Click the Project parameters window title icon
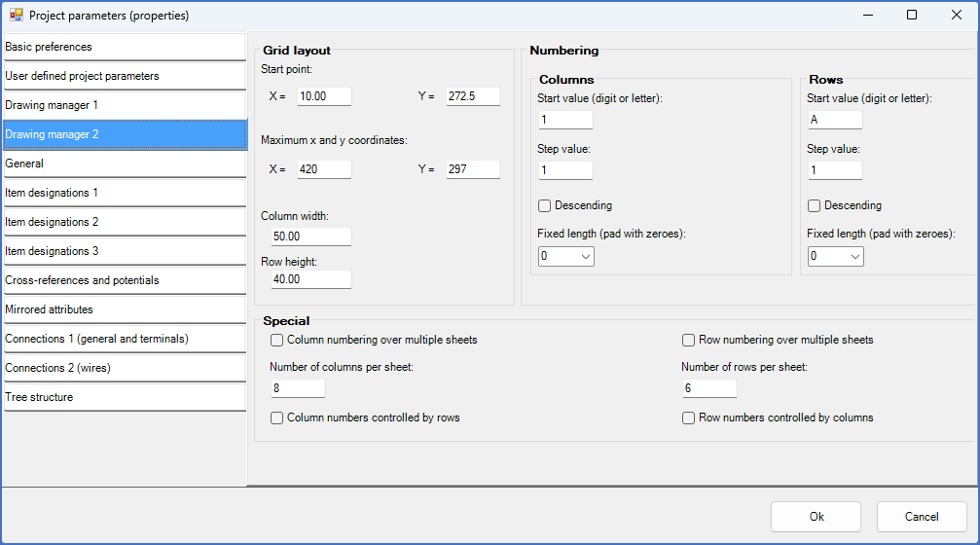 click(x=17, y=15)
